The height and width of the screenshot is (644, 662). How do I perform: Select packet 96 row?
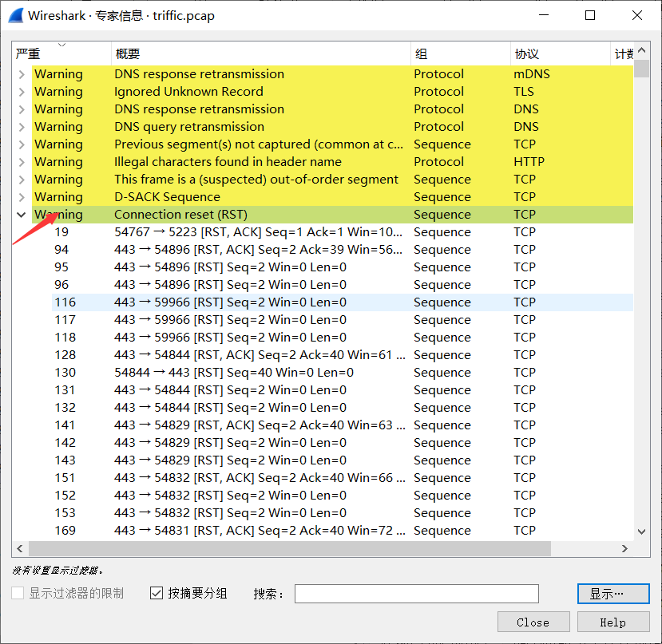343,285
